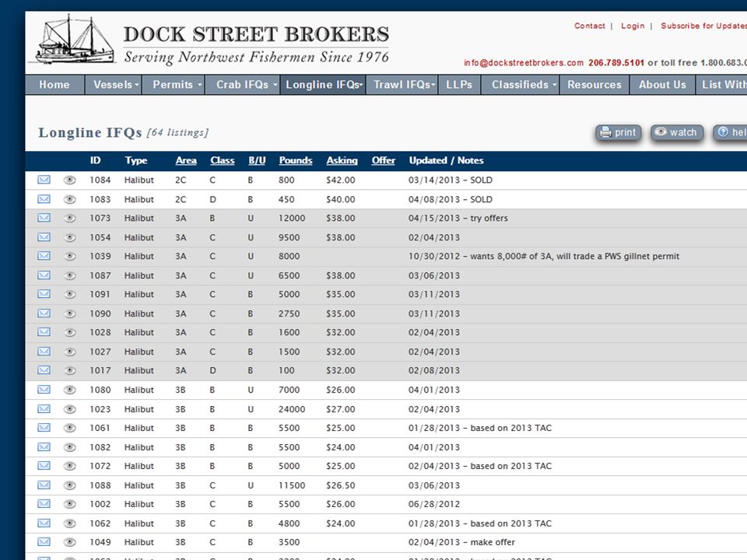Click Subscribe for Updates link
The image size is (747, 560).
point(703,26)
